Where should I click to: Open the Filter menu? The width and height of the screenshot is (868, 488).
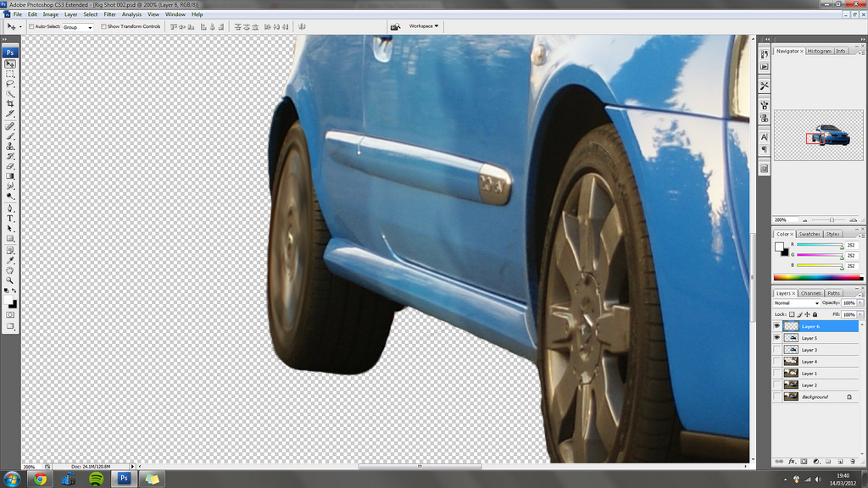point(110,14)
